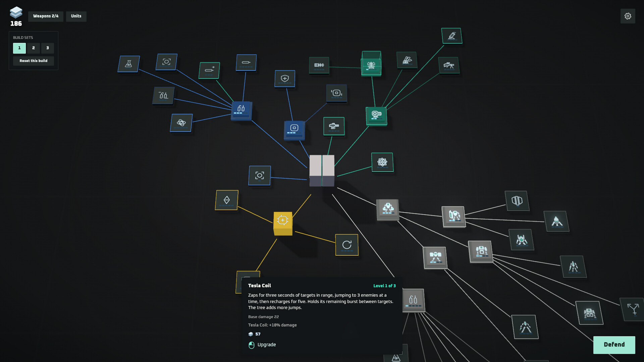This screenshot has height=362, width=644.
Task: Click the Defend button
Action: click(x=614, y=345)
